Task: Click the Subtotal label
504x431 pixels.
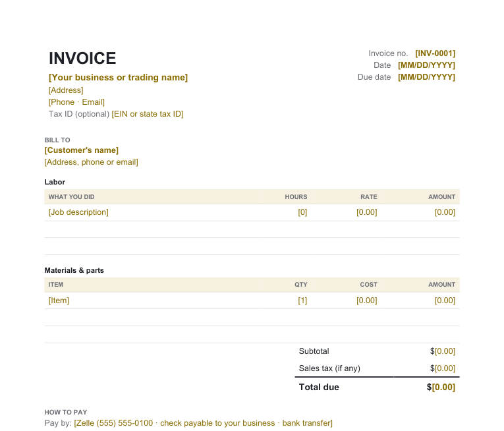Action: (314, 351)
